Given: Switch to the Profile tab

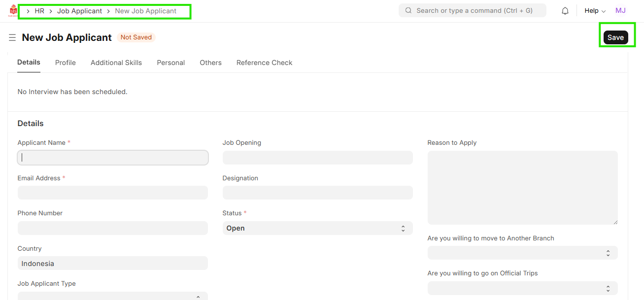Looking at the screenshot, I should click(66, 63).
